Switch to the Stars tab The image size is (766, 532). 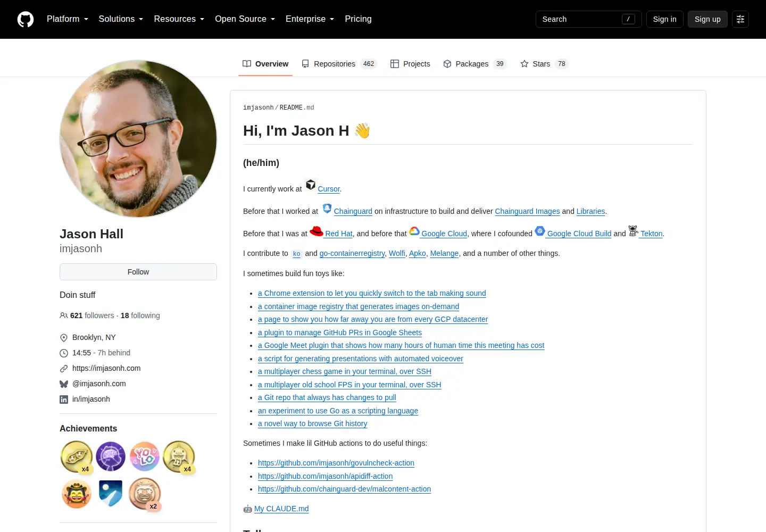point(545,64)
